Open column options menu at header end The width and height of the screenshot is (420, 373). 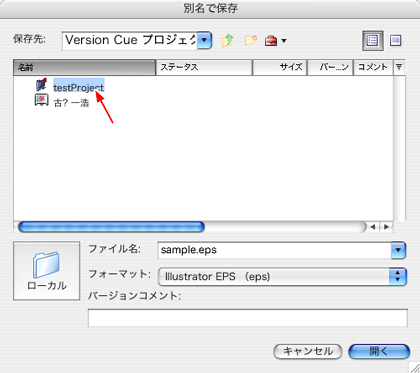click(x=399, y=68)
